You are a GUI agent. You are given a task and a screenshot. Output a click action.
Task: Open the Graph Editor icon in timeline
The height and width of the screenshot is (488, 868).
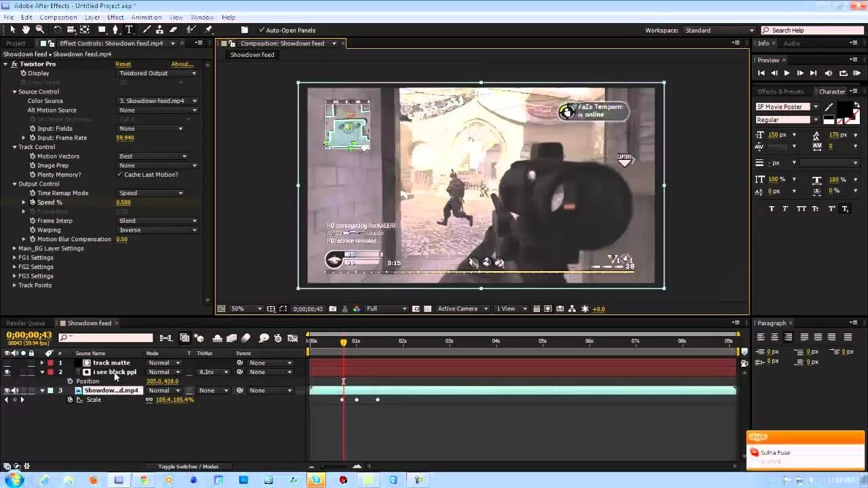pos(293,338)
